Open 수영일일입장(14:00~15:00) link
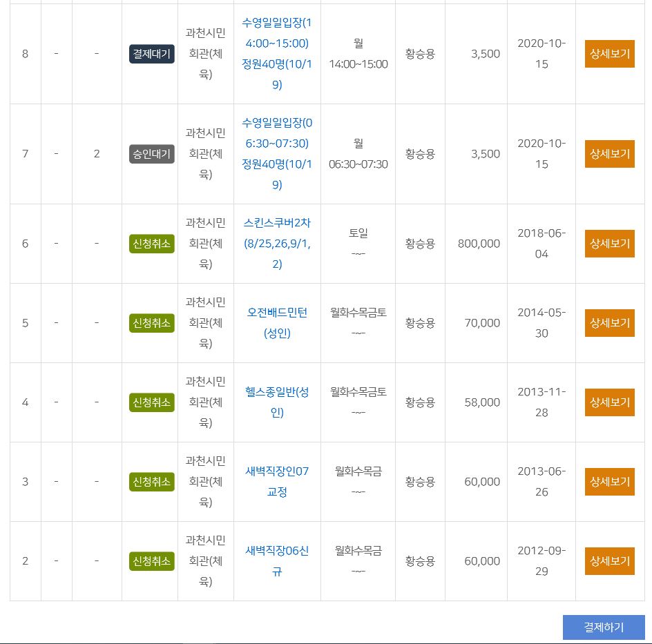 click(277, 54)
